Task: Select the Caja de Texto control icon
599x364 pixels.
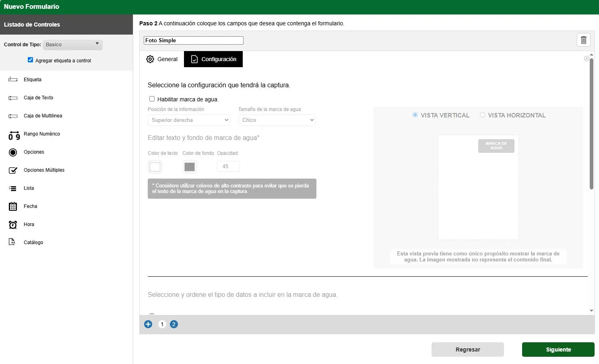Action: pyautogui.click(x=13, y=98)
